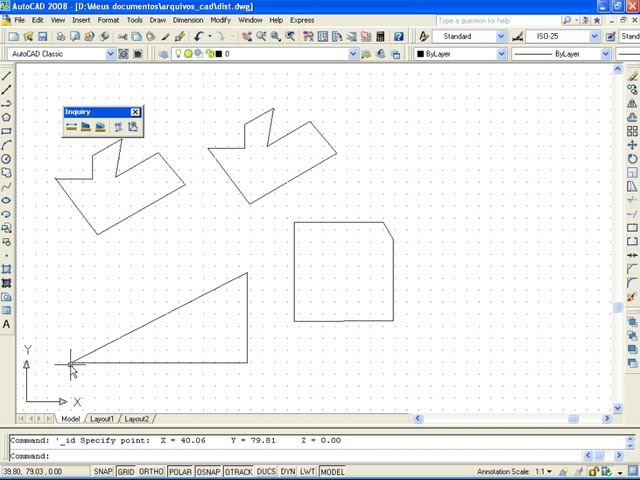
Task: Open the Undo history dropdown arrow
Action: pyautogui.click(x=210, y=37)
